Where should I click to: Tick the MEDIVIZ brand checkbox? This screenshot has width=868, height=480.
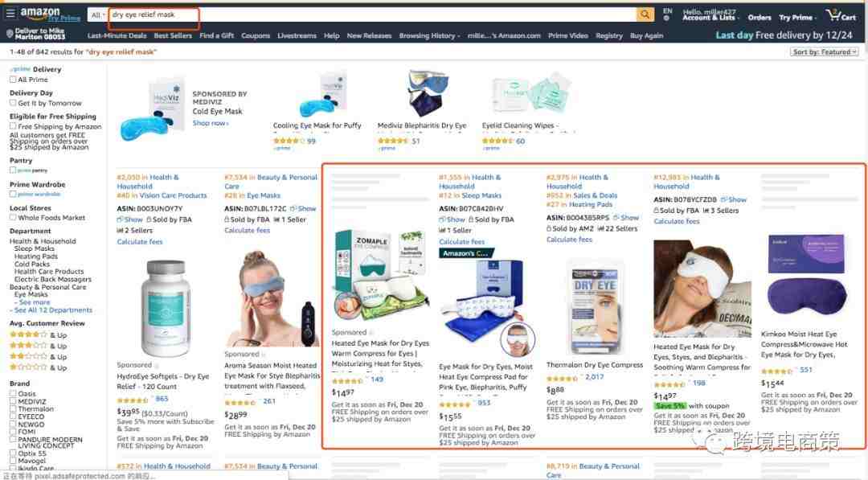pyautogui.click(x=13, y=401)
